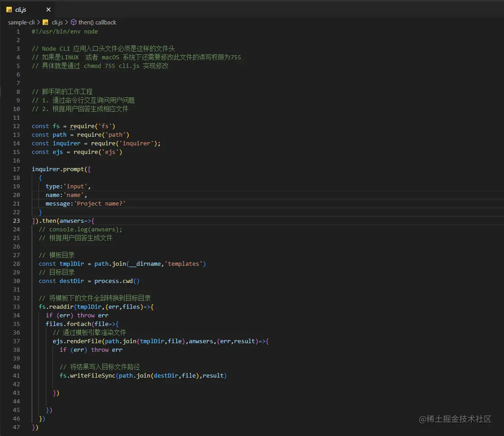The image size is (504, 436).
Task: Open the sample-cli breadcrumb folder
Action: coord(21,23)
